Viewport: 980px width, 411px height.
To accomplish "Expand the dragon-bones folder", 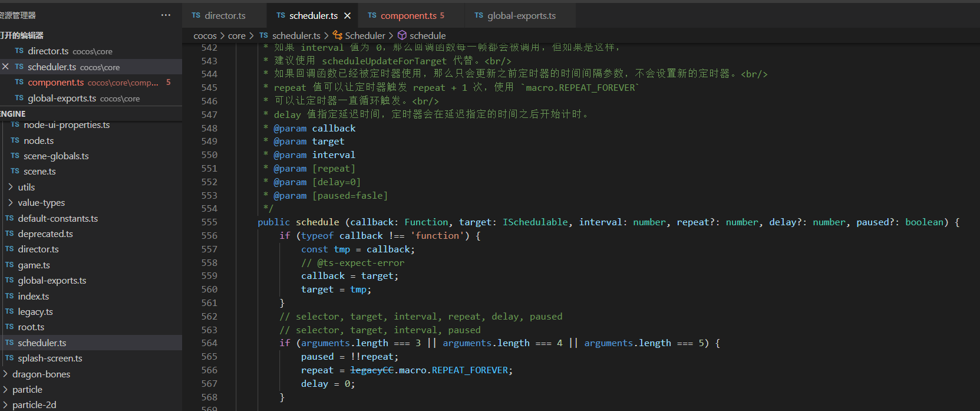I will point(5,374).
